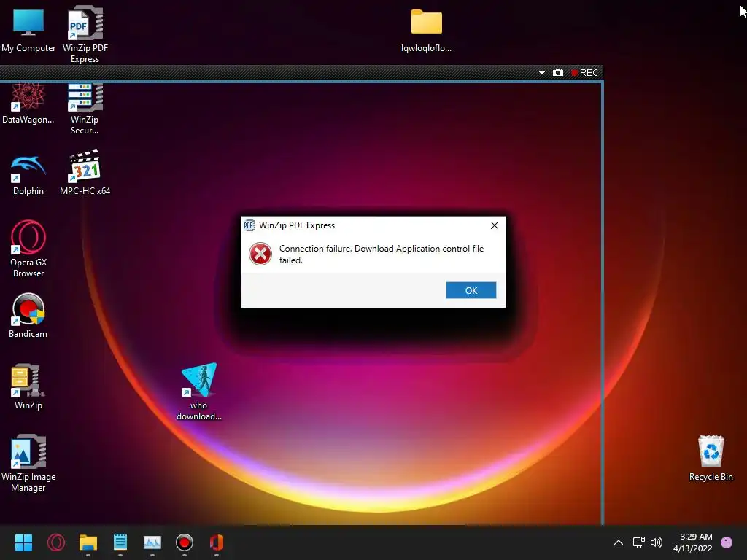Select the WinZip desktop shortcut
The image size is (747, 560).
28,386
